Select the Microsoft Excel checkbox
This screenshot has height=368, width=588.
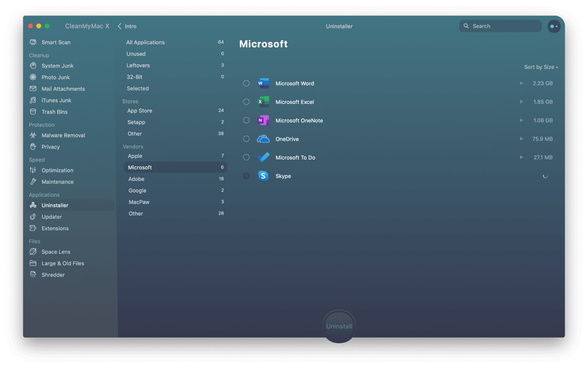coord(246,102)
